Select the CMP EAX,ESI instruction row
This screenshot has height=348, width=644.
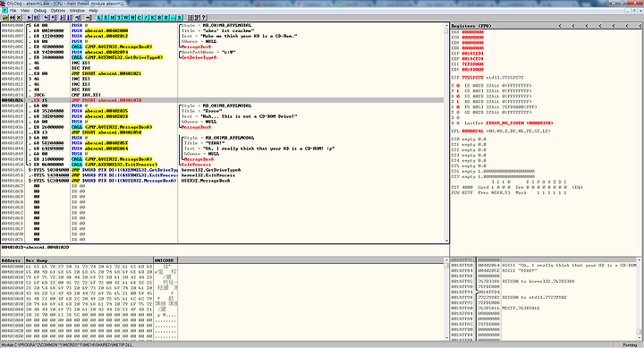pyautogui.click(x=222, y=95)
